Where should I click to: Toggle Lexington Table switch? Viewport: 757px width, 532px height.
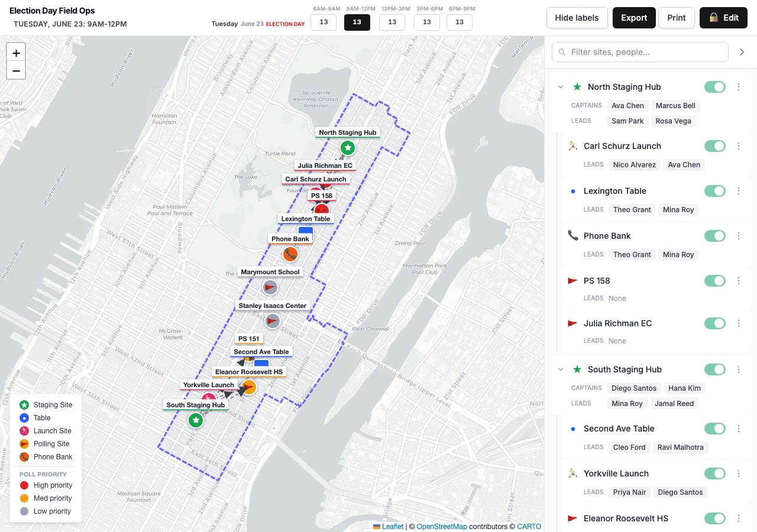click(x=715, y=191)
